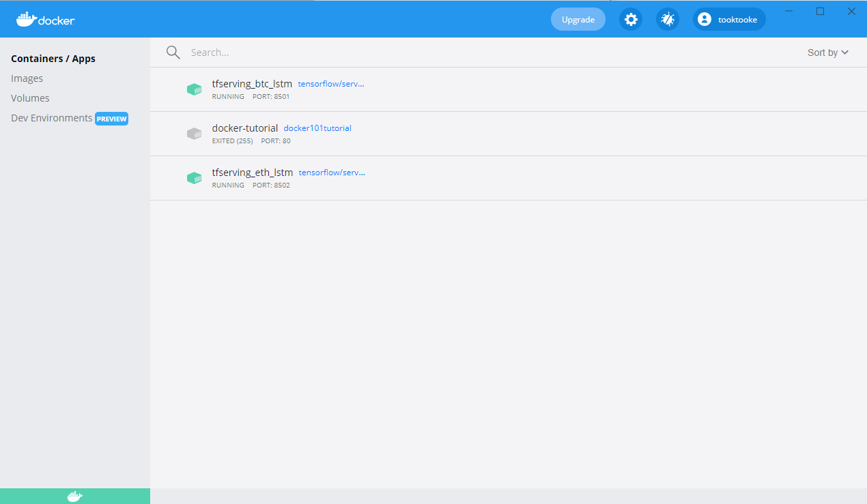Minimize the Docker Desktop window

coord(789,11)
